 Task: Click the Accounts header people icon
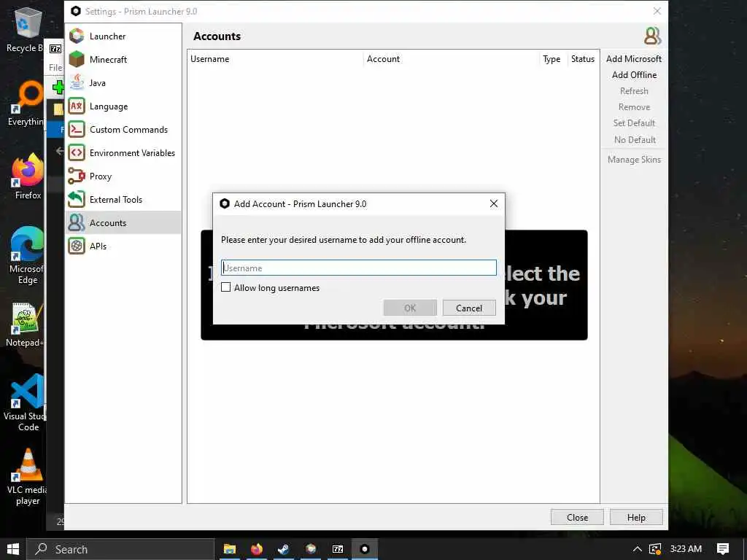pyautogui.click(x=653, y=36)
